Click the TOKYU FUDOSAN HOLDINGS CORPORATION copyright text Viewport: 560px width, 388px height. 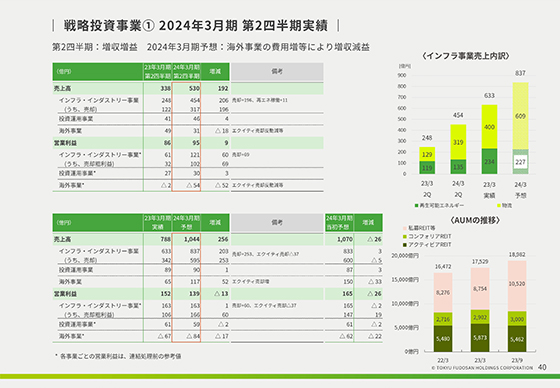482,368
